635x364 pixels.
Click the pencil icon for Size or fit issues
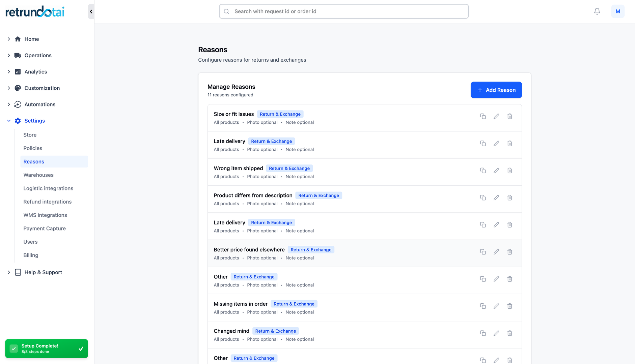(496, 116)
